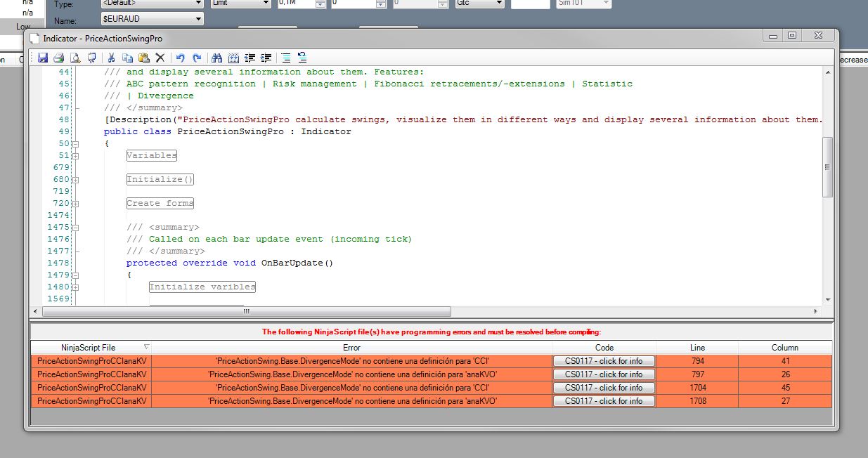The height and width of the screenshot is (458, 868).
Task: Click the vertical scrollbar thumb in the code editor
Action: click(x=827, y=167)
